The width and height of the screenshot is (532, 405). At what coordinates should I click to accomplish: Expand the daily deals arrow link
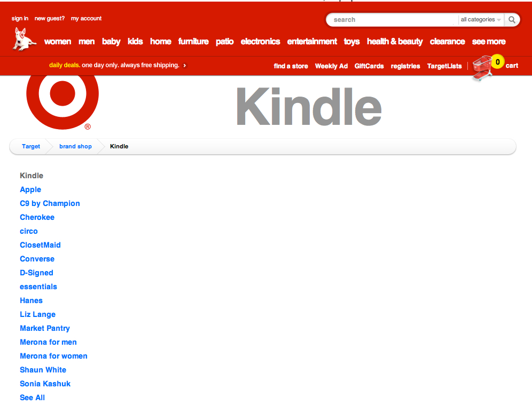184,65
